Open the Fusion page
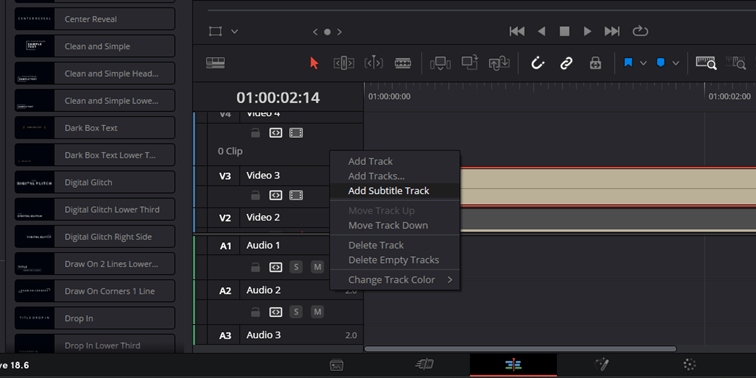Viewport: 756px width, 378px height. tap(602, 364)
